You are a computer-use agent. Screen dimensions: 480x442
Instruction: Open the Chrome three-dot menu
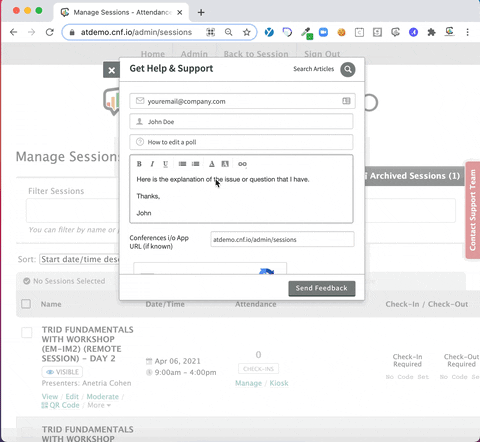pyautogui.click(x=468, y=32)
